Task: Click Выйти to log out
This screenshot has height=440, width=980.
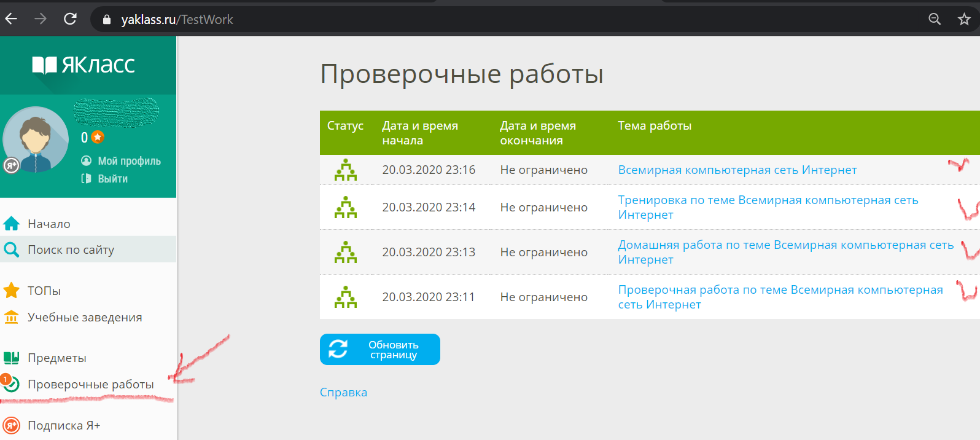Action: (x=112, y=179)
